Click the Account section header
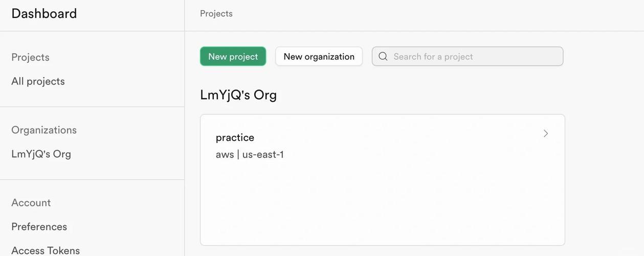Image resolution: width=644 pixels, height=256 pixels. point(31,203)
